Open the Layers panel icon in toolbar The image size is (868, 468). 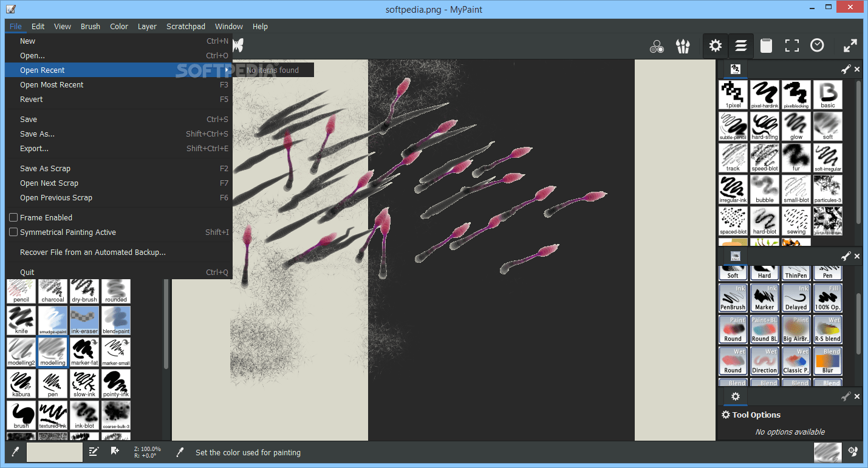(x=740, y=46)
